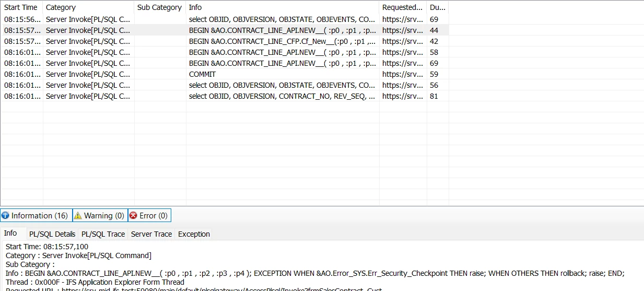Sort by the Sub Category column header
The height and width of the screenshot is (291, 644).
point(160,7)
